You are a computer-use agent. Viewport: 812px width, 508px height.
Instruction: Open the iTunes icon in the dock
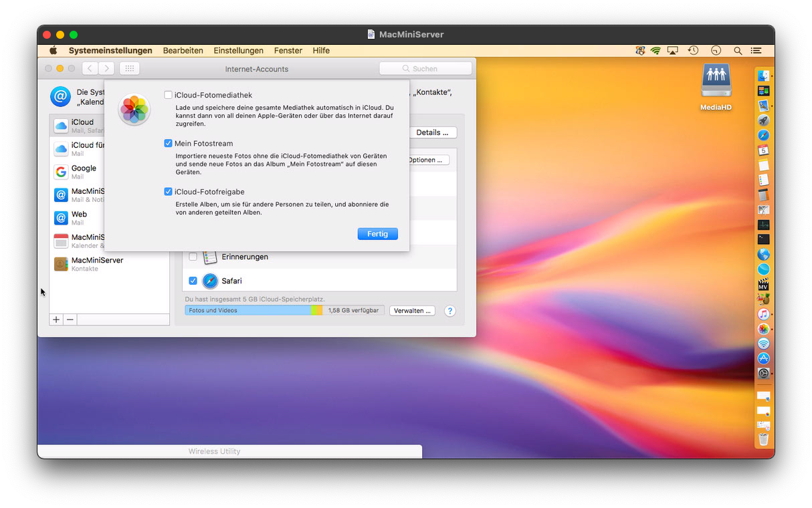coord(763,313)
